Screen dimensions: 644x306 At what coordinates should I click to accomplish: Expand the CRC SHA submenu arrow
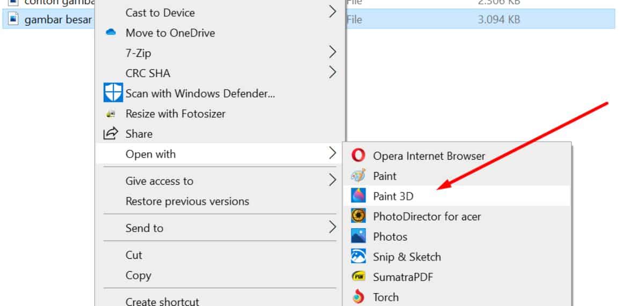(332, 73)
